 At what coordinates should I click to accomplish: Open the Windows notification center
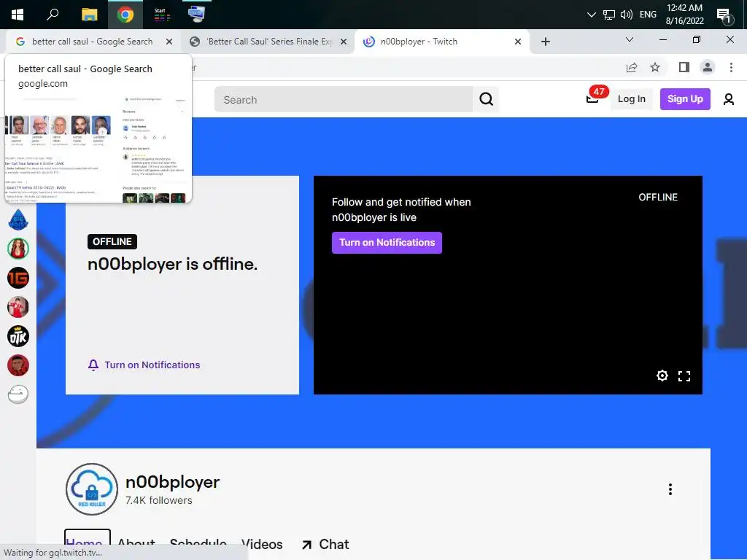pyautogui.click(x=724, y=15)
